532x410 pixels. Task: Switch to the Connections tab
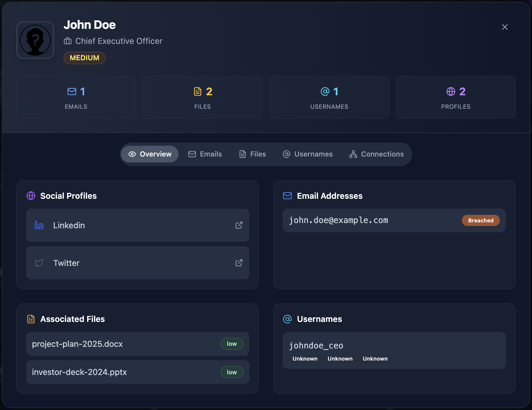[377, 154]
